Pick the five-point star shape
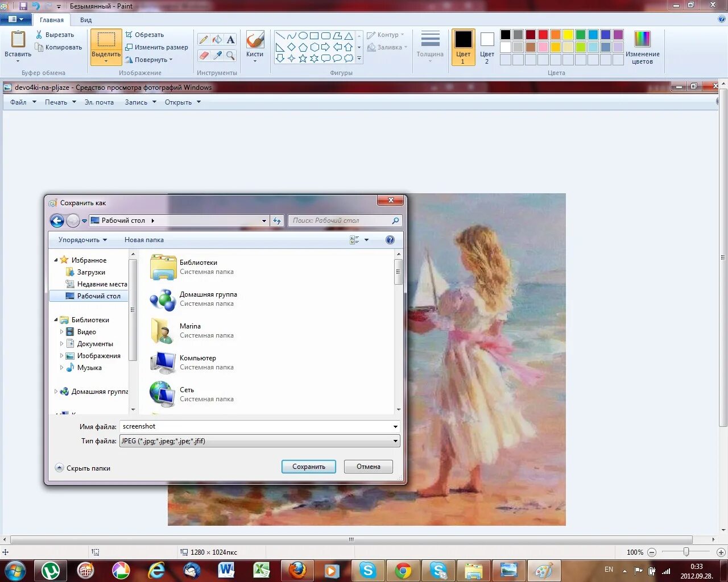728x582 pixels. 303,58
